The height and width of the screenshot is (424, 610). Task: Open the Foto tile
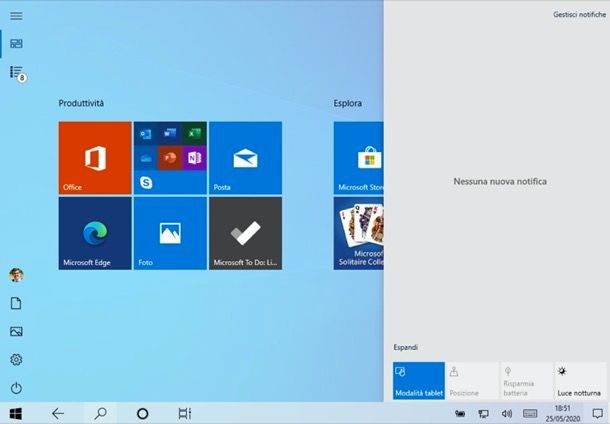[x=170, y=233]
